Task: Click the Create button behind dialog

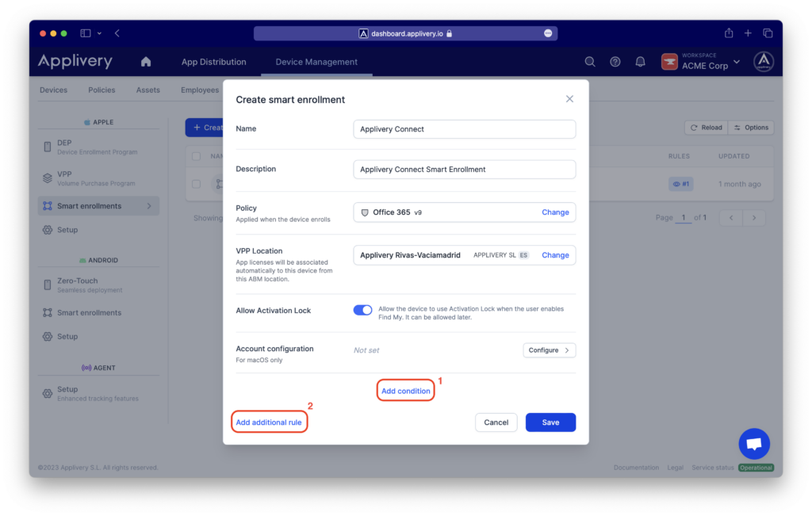Action: tap(205, 128)
